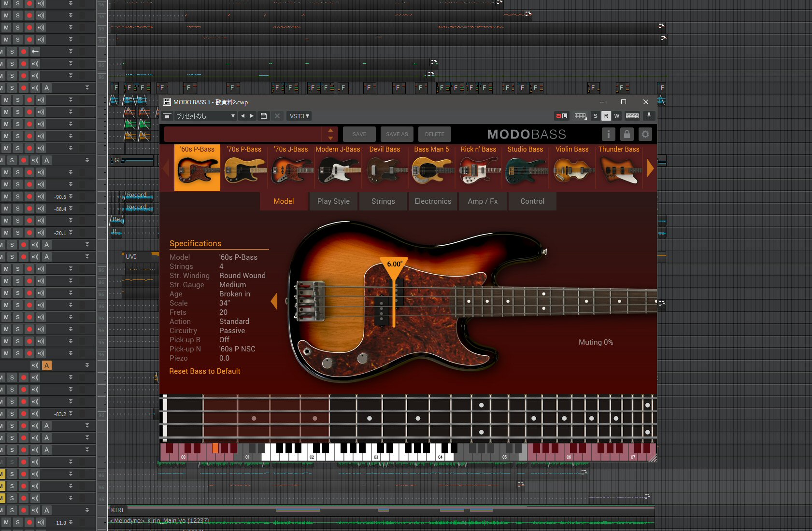Select the Thunder Bass model
Viewport: 812px width, 531px height.
[619, 168]
